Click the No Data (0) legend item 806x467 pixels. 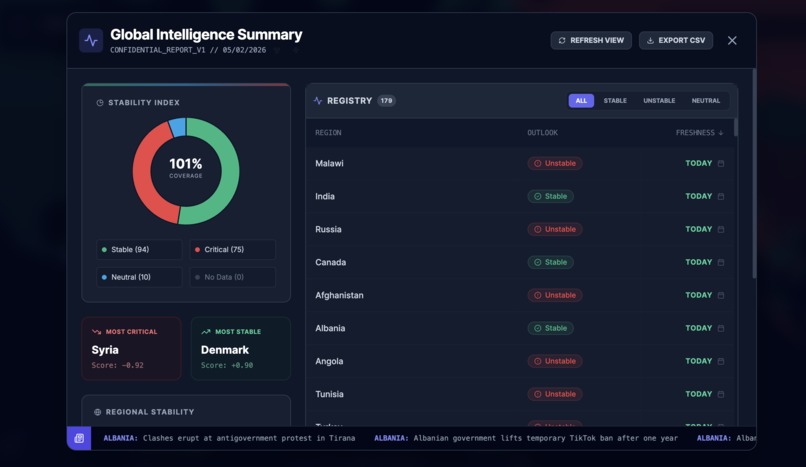point(232,277)
